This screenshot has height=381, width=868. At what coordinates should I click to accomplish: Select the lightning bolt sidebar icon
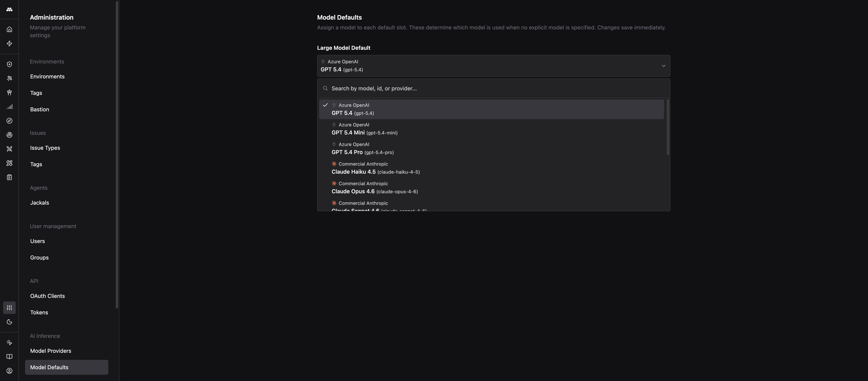pyautogui.click(x=9, y=44)
